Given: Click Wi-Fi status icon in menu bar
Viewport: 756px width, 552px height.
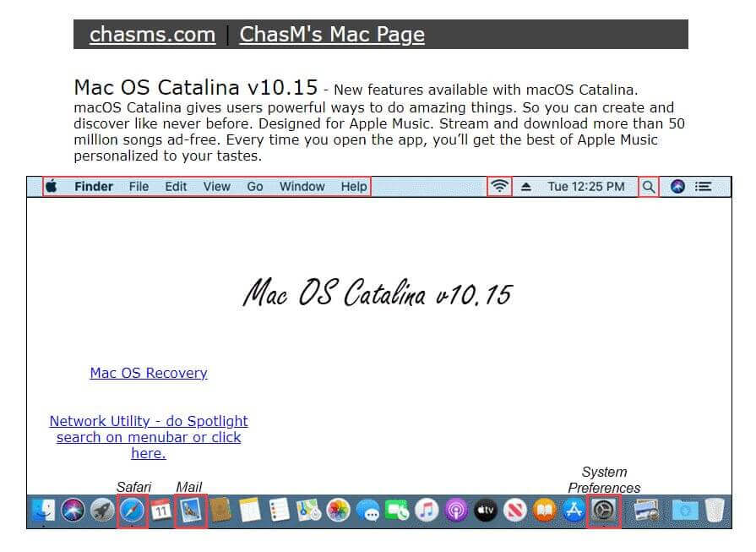Looking at the screenshot, I should coord(499,186).
